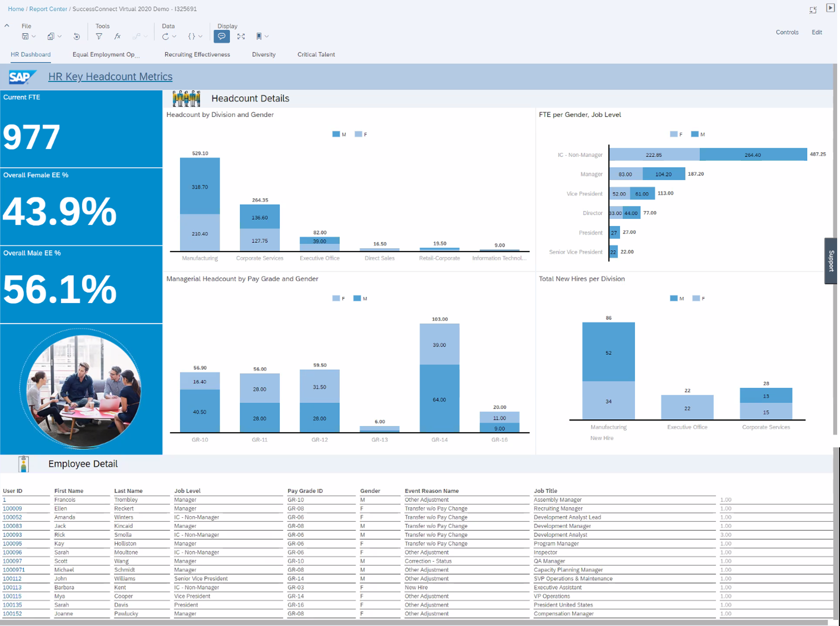
Task: Click the Filter tool icon under Tools
Action: pos(99,36)
